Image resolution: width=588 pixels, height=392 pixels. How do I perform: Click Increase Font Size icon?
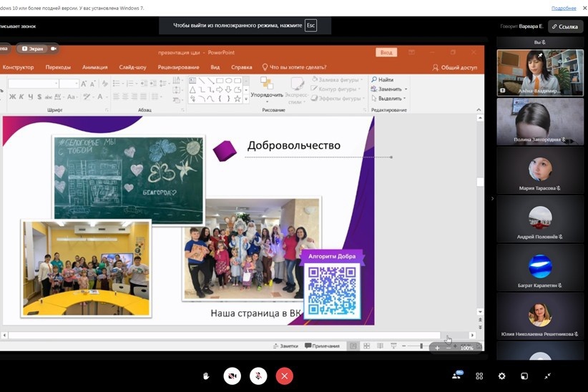(84, 83)
